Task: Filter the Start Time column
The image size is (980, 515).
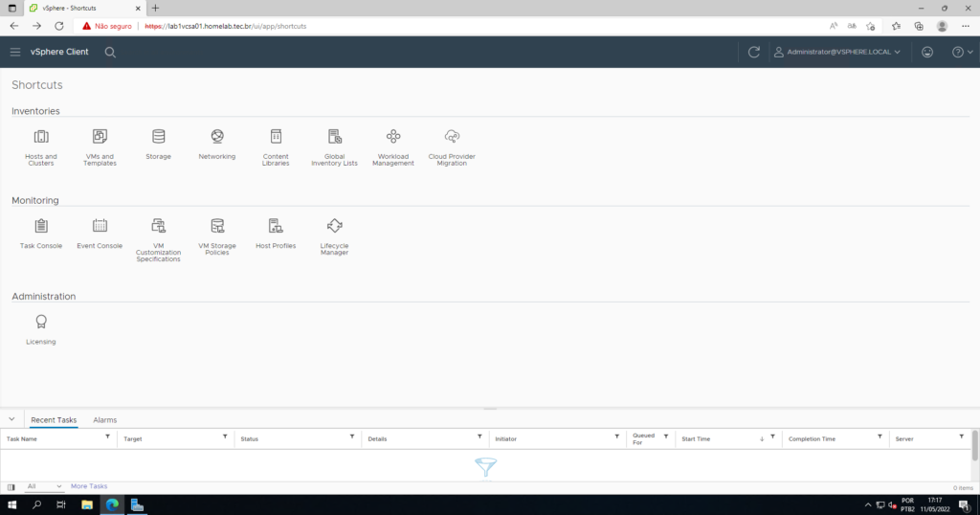Action: pos(772,437)
